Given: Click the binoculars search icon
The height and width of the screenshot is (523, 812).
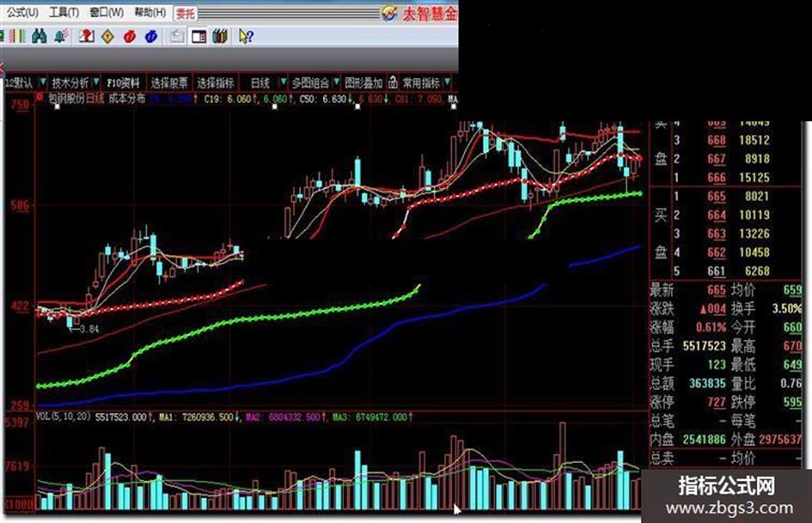Looking at the screenshot, I should (40, 36).
